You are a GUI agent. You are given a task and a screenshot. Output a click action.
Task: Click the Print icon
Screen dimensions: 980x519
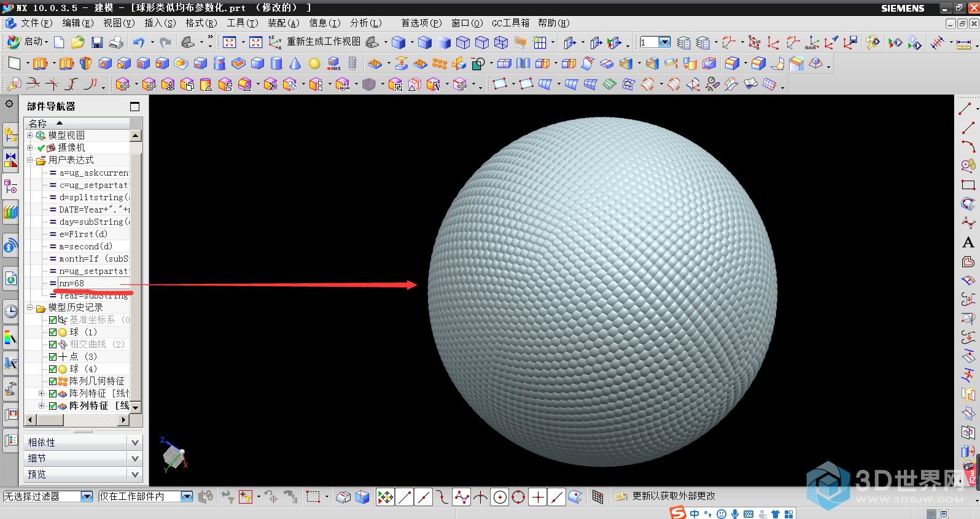pyautogui.click(x=116, y=42)
